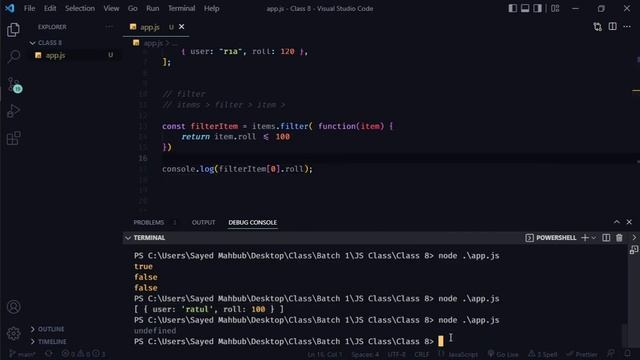The height and width of the screenshot is (360, 640).
Task: Open the Source Control view
Action: 14,85
